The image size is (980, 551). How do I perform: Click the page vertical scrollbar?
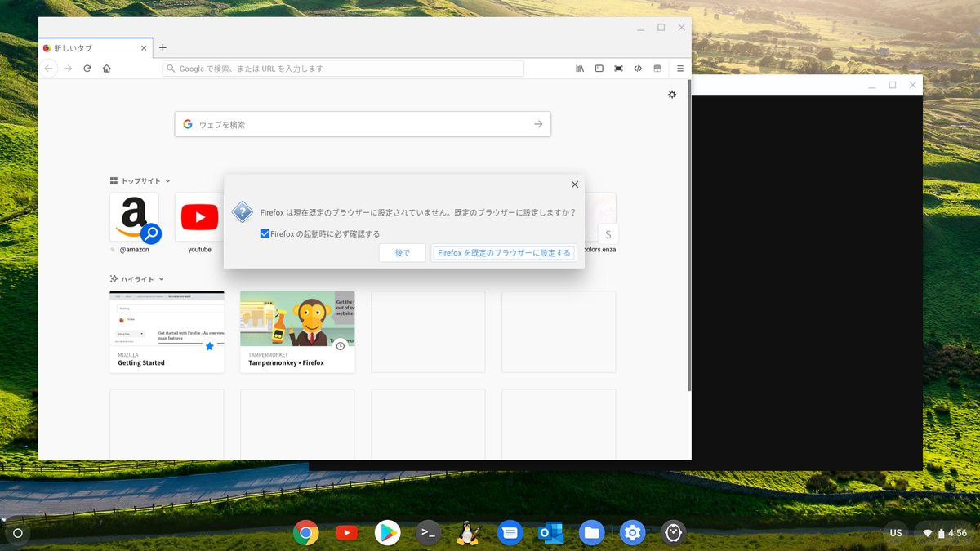[x=689, y=235]
